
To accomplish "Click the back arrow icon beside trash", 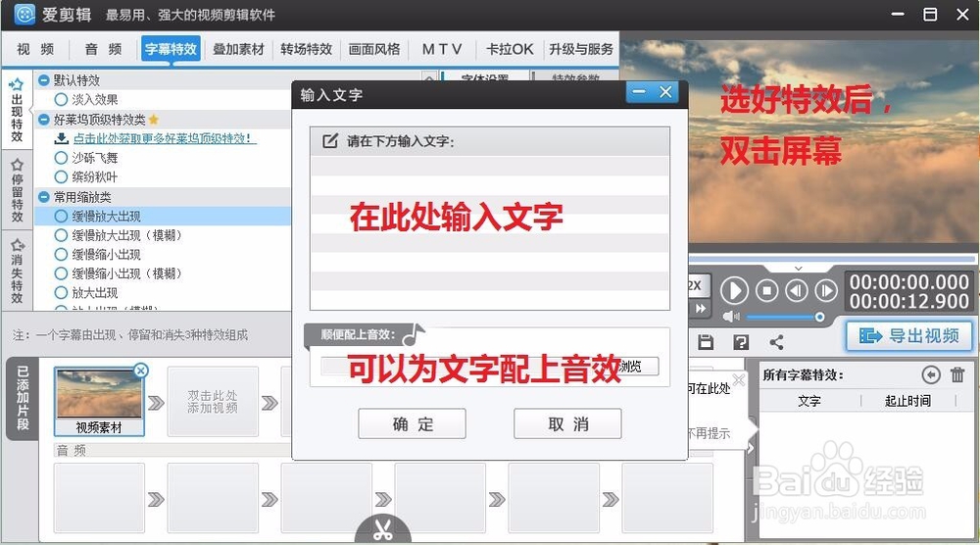I will click(x=931, y=374).
